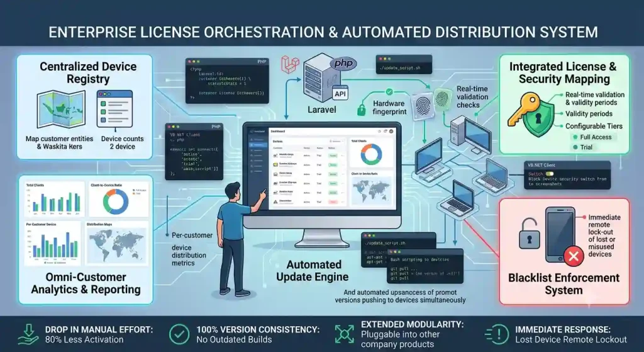Click the exclamation alert icon beside Immediate Response
The height and width of the screenshot is (352, 644).
tap(497, 334)
